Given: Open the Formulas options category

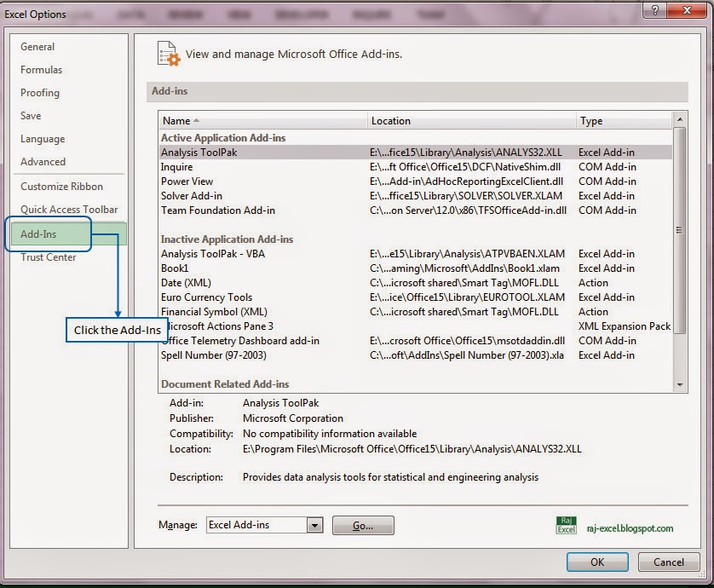Looking at the screenshot, I should (41, 70).
